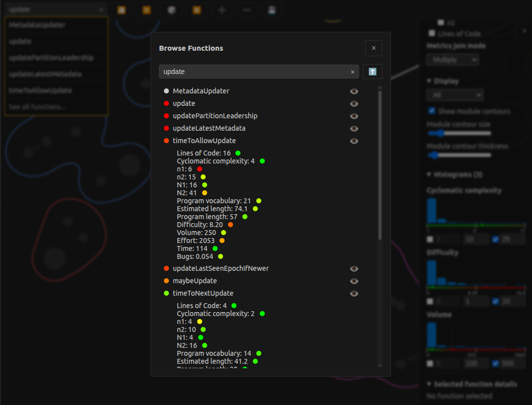Click the red indicator after 'n1: 6'
Screen dimensions: 532x405
(200, 169)
